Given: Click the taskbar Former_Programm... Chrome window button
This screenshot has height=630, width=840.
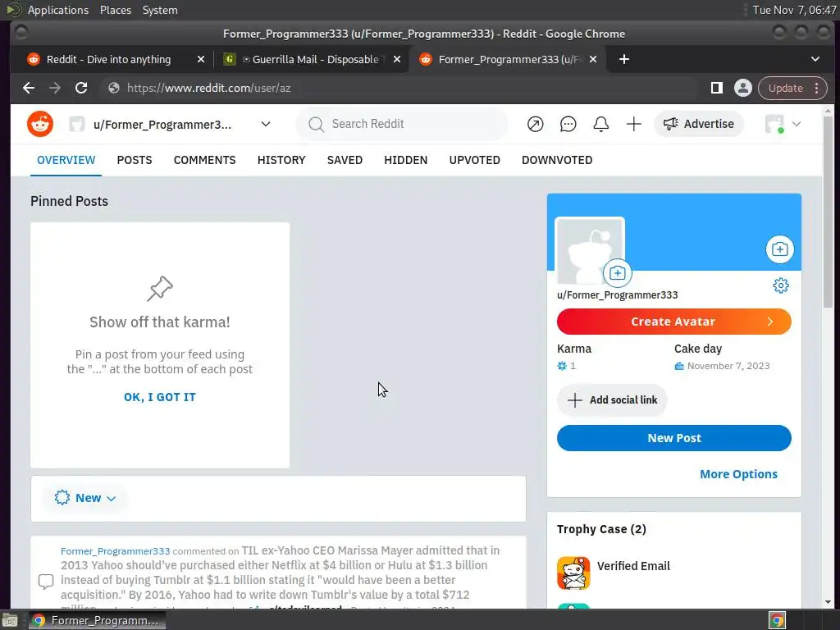Looking at the screenshot, I should pos(97,620).
